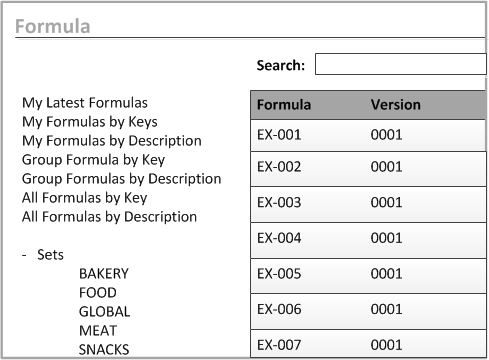
Task: Click inside the Search input field
Action: 401,64
